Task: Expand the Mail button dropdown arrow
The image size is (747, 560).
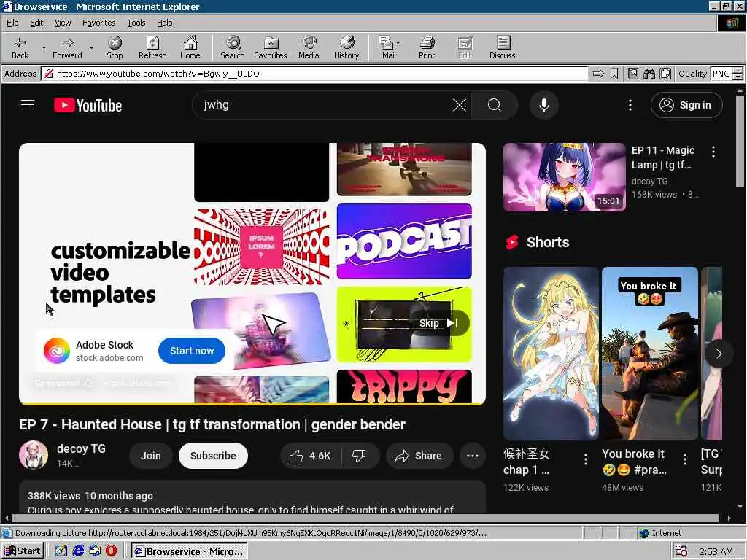Action: pyautogui.click(x=398, y=43)
